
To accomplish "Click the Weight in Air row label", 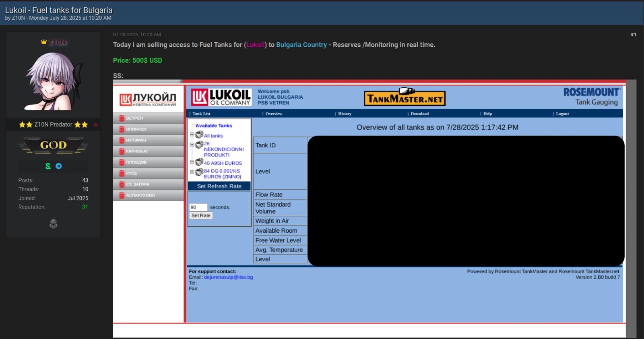I will coord(272,221).
